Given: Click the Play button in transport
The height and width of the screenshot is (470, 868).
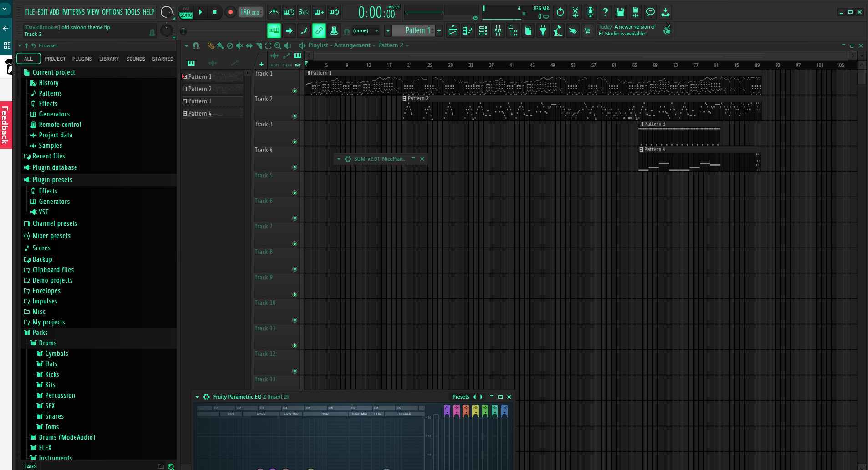Looking at the screenshot, I should pyautogui.click(x=200, y=12).
